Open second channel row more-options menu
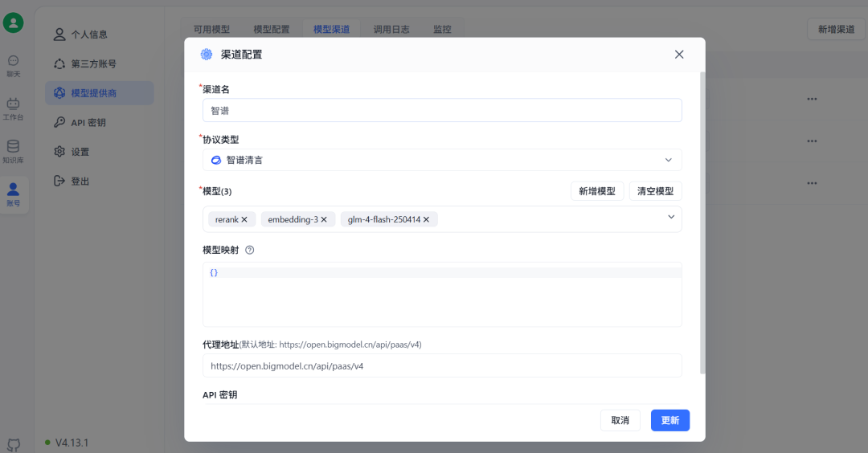This screenshot has width=868, height=453. (812, 141)
